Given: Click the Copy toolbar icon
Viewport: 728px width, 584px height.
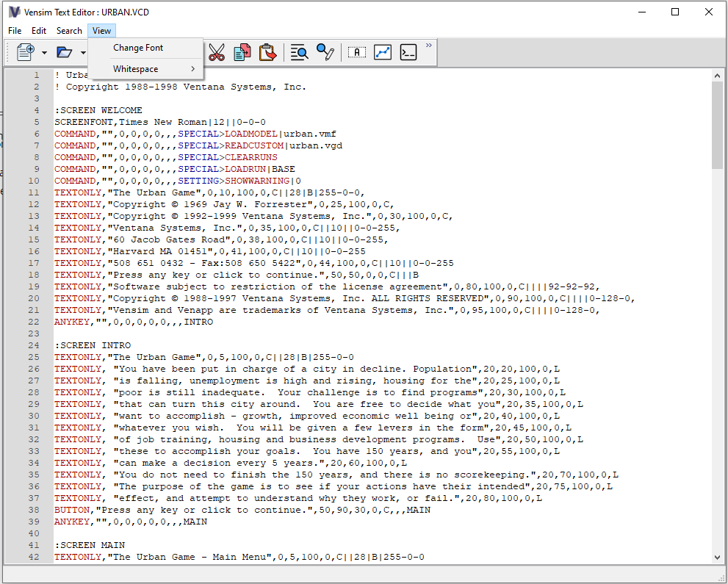Looking at the screenshot, I should 242,52.
